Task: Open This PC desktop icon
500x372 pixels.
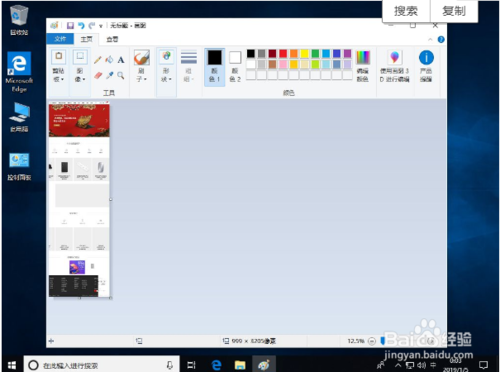Action: pos(19,117)
